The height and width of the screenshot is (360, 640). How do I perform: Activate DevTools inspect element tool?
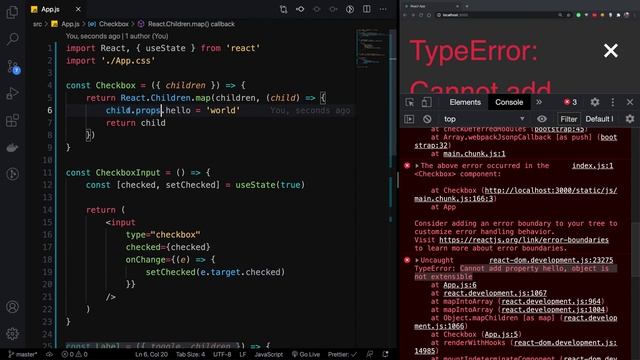(409, 102)
